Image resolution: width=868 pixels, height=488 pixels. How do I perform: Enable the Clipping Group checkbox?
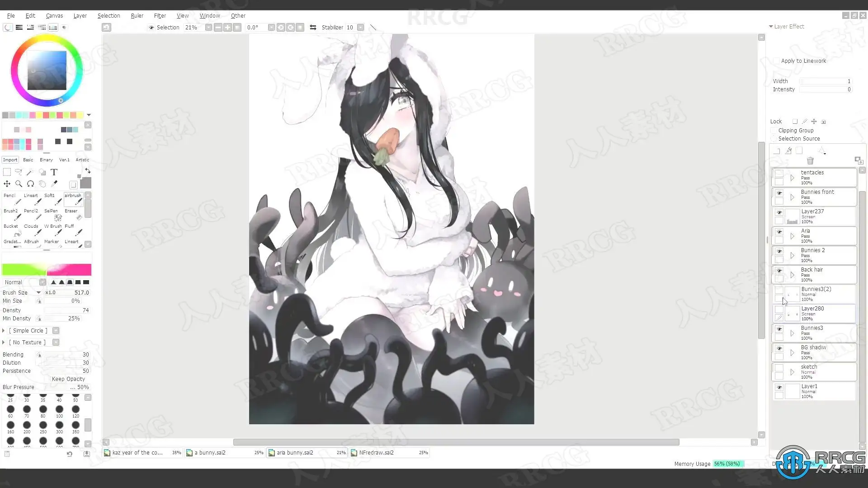click(x=774, y=131)
